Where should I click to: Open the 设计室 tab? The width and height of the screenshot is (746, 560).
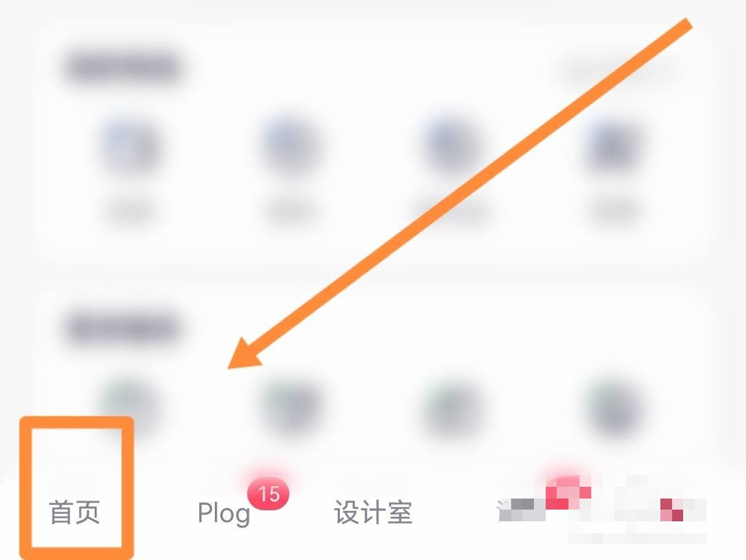[373, 512]
